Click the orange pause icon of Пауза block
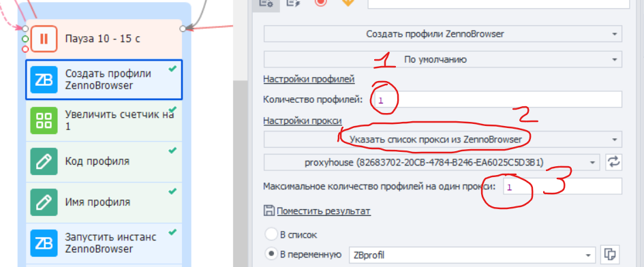Image resolution: width=644 pixels, height=267 pixels. point(44,39)
